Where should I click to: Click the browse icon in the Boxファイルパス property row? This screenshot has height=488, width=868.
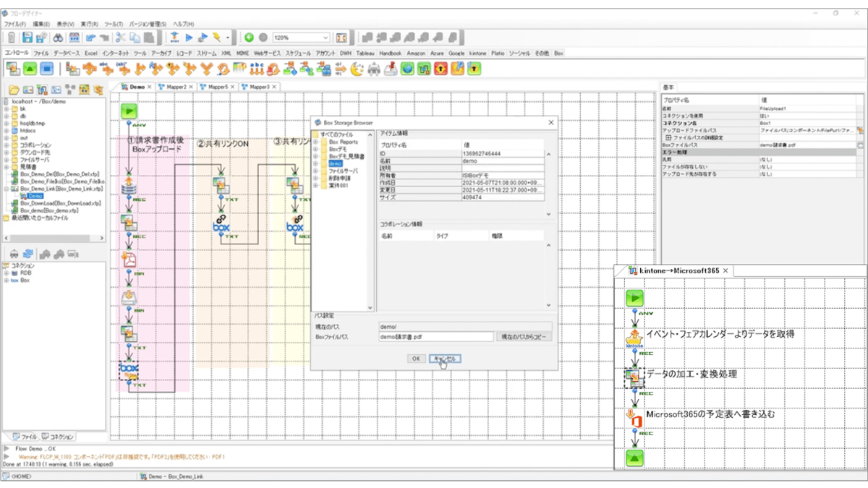tap(861, 145)
